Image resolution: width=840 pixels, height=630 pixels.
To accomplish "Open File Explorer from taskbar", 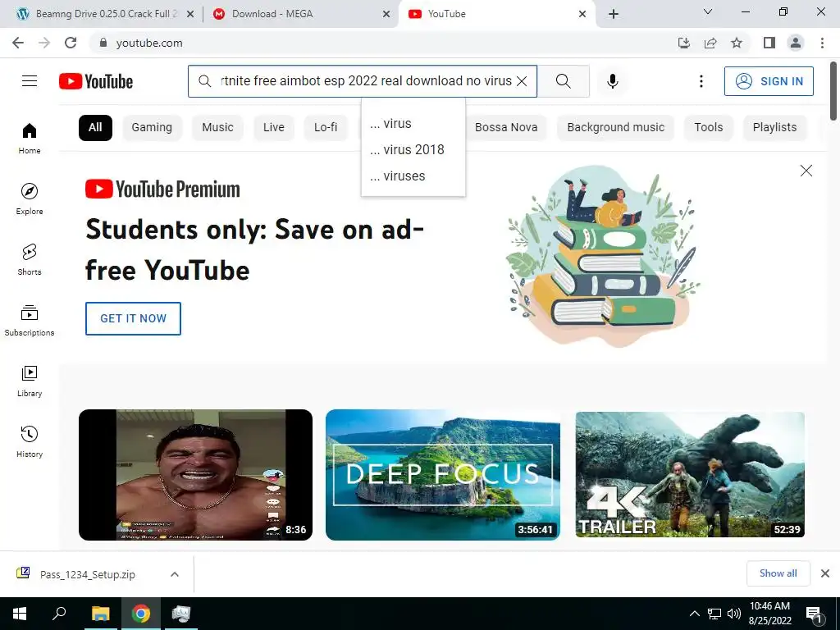I will coord(101,614).
